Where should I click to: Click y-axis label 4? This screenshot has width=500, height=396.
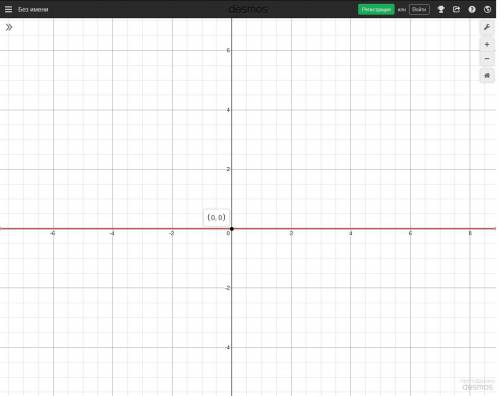[228, 110]
